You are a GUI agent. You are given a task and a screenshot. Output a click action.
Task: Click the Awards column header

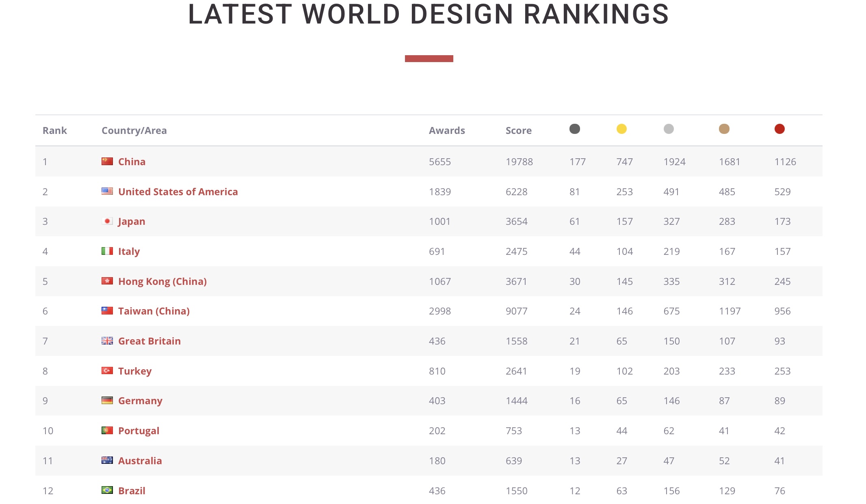click(447, 130)
